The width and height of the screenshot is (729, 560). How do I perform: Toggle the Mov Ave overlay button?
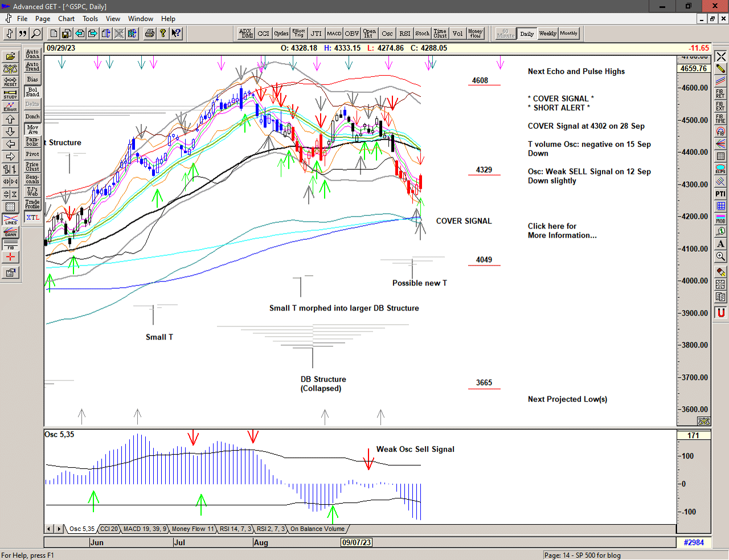pos(32,129)
